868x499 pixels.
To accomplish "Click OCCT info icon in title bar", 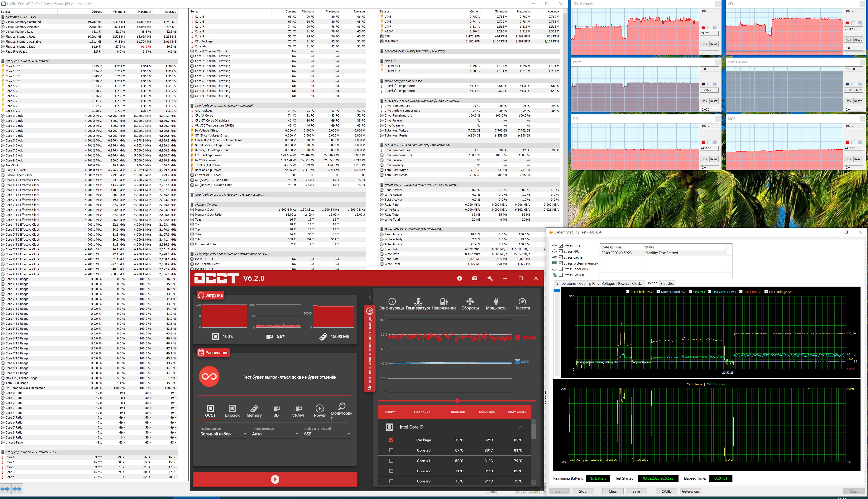I will tap(459, 278).
